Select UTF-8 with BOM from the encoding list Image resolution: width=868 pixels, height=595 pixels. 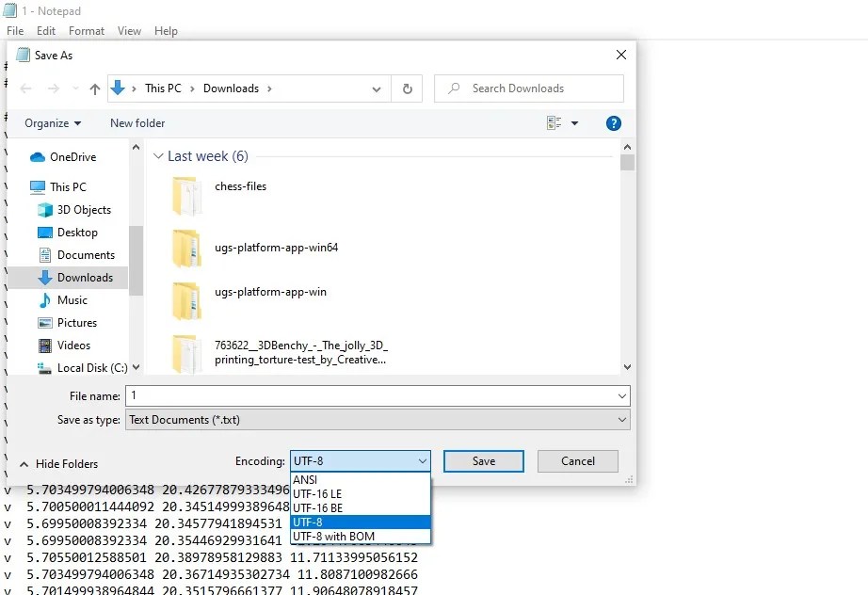[345, 536]
